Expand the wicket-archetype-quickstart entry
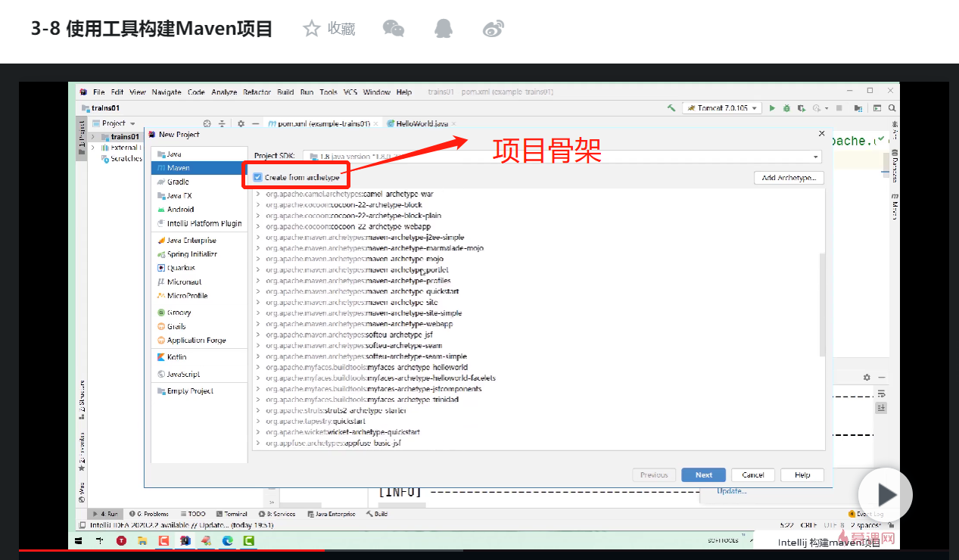The height and width of the screenshot is (560, 959). pyautogui.click(x=258, y=432)
